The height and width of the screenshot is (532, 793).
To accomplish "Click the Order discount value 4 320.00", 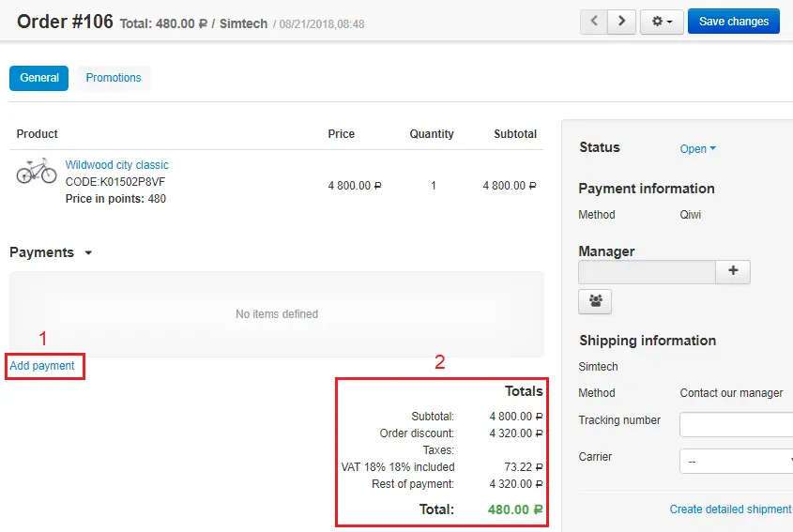I will 516,433.
